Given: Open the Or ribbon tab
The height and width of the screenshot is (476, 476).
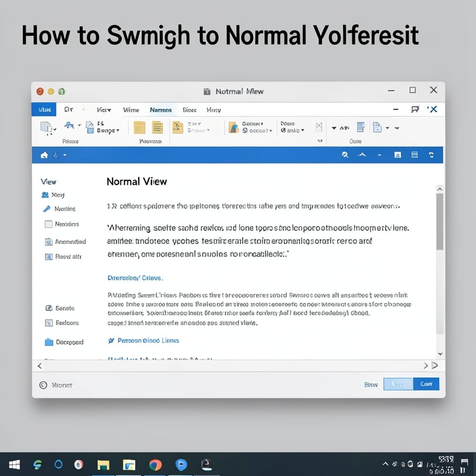Looking at the screenshot, I should point(69,109).
